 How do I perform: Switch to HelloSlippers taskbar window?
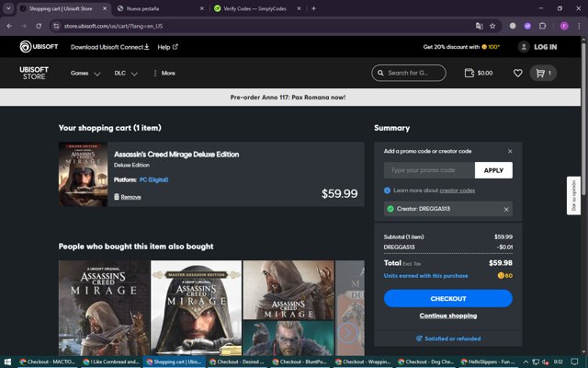pos(490,362)
